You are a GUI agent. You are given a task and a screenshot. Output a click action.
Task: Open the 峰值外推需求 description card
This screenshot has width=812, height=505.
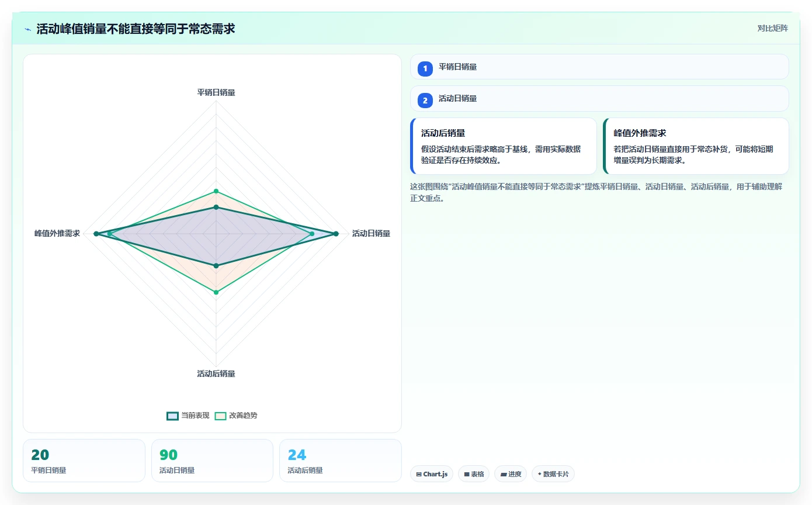(696, 146)
